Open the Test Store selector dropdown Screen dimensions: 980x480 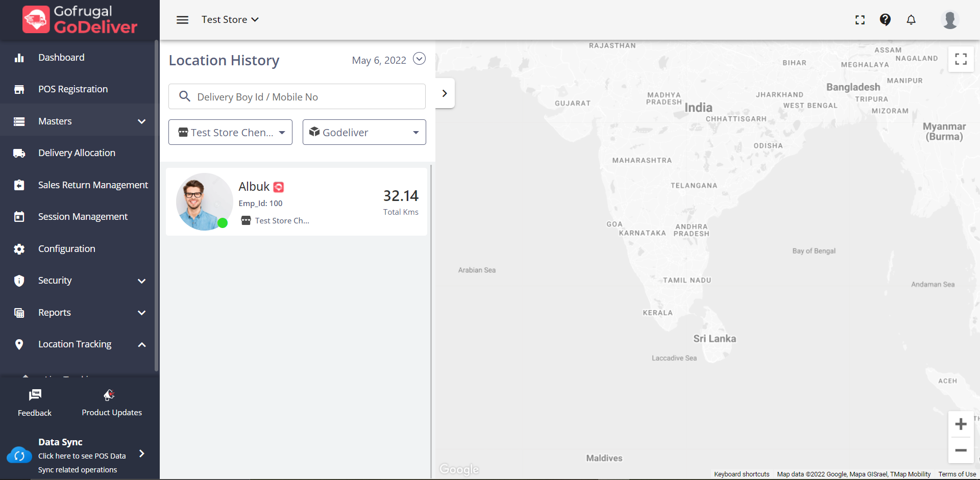(x=230, y=19)
